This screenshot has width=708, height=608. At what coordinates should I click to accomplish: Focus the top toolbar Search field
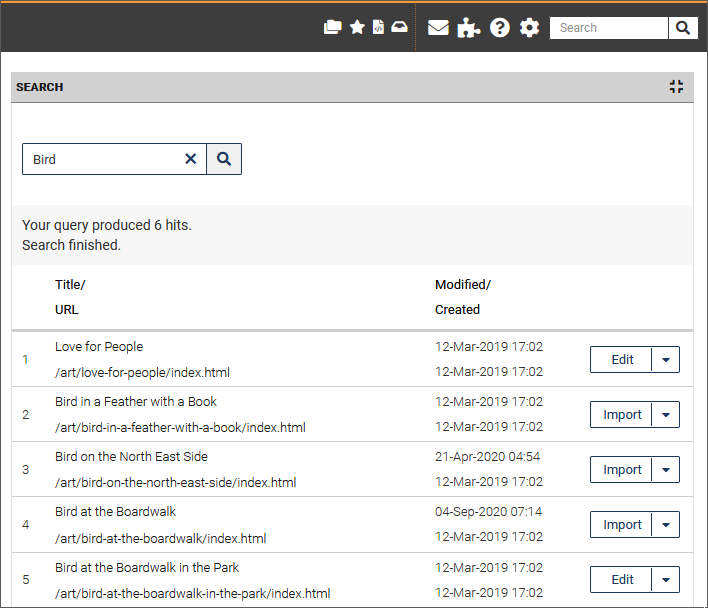[x=609, y=28]
